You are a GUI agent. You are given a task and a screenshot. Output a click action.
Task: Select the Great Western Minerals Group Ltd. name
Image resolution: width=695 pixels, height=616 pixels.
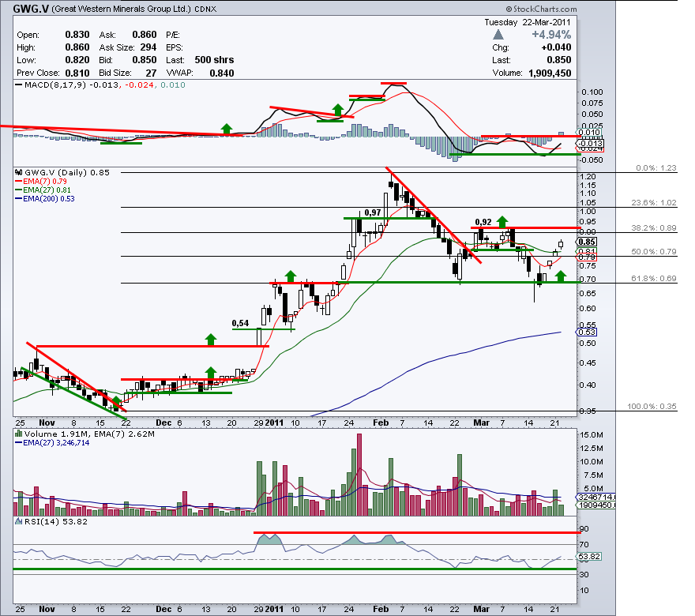click(x=122, y=9)
